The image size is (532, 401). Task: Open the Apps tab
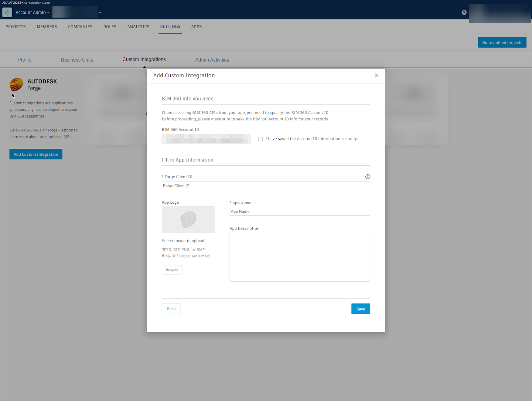tap(197, 27)
